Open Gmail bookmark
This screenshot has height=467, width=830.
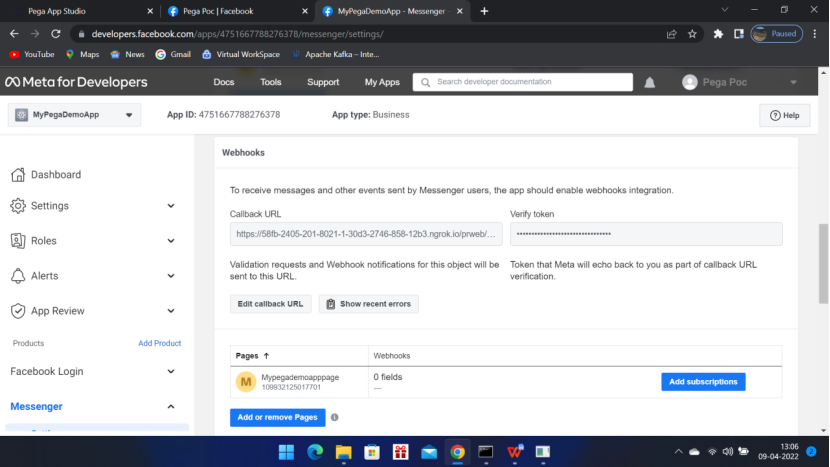click(x=173, y=55)
